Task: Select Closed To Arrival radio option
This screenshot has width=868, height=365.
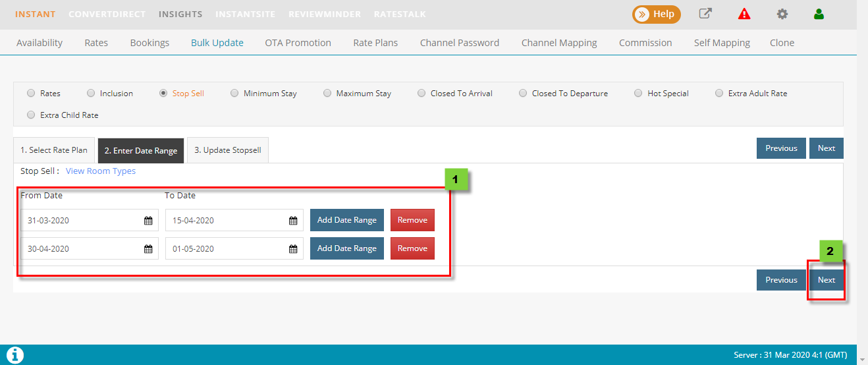Action: pyautogui.click(x=421, y=94)
